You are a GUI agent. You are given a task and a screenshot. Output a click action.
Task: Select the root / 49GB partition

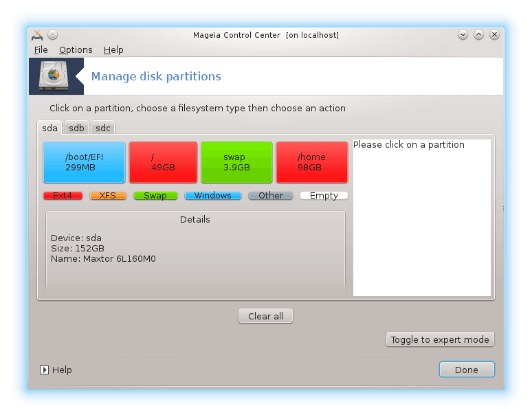[163, 162]
